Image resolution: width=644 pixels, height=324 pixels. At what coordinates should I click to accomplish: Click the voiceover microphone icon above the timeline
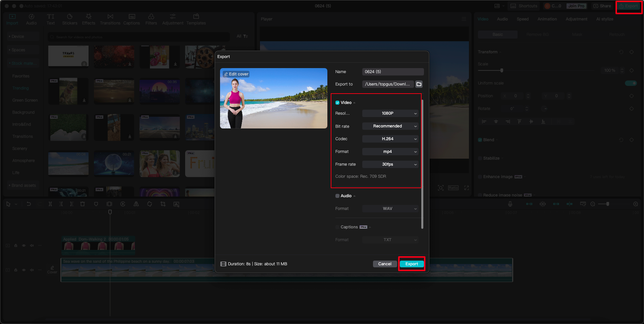pos(510,204)
